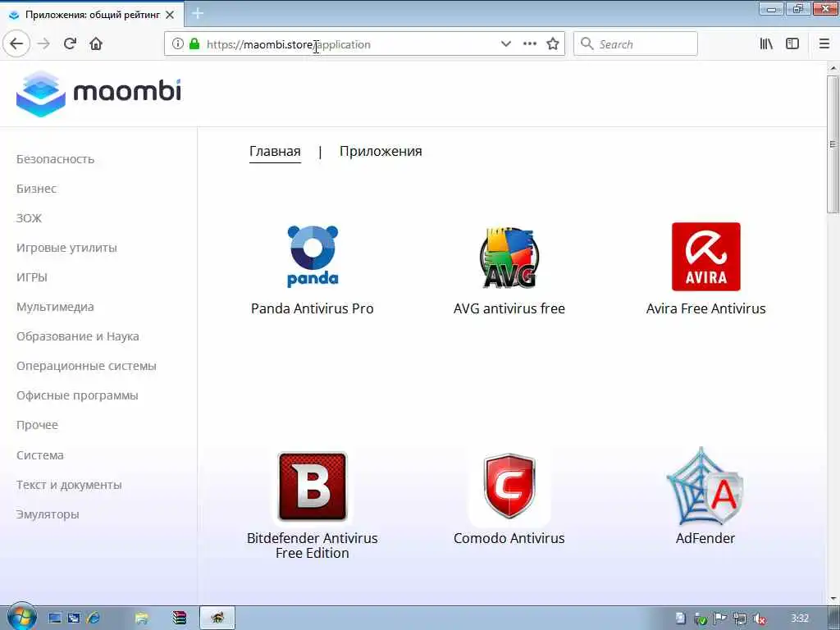This screenshot has height=630, width=840.
Task: Open the "ИГРЫ" category
Action: pyautogui.click(x=32, y=277)
